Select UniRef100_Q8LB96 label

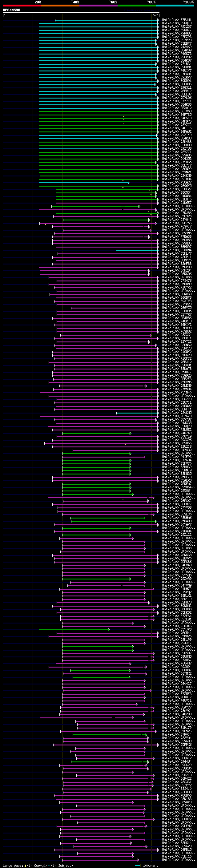coord(177,84)
